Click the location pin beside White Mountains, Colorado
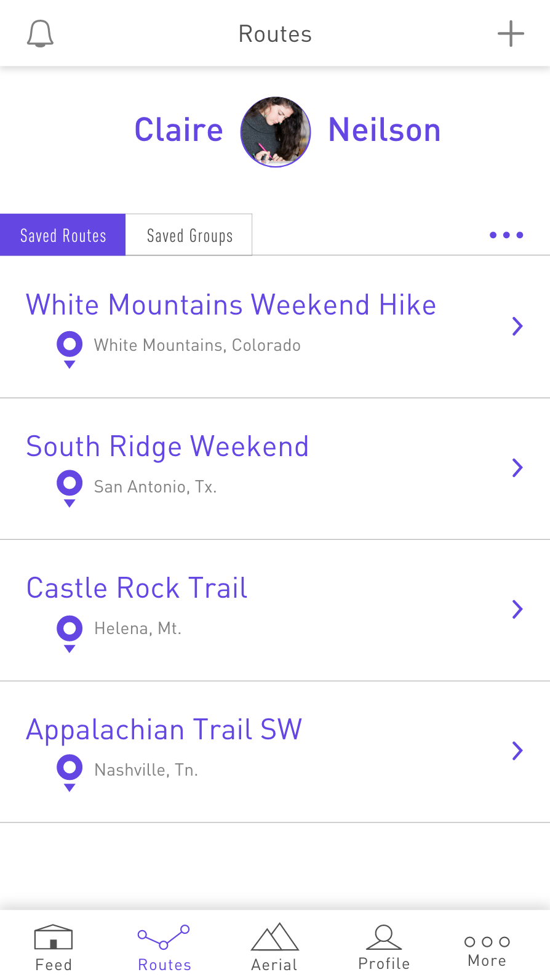550x980 pixels. [70, 348]
